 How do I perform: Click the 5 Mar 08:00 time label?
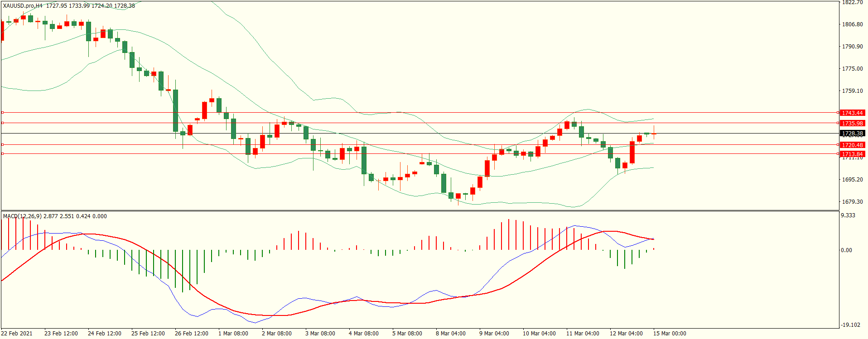click(x=407, y=334)
